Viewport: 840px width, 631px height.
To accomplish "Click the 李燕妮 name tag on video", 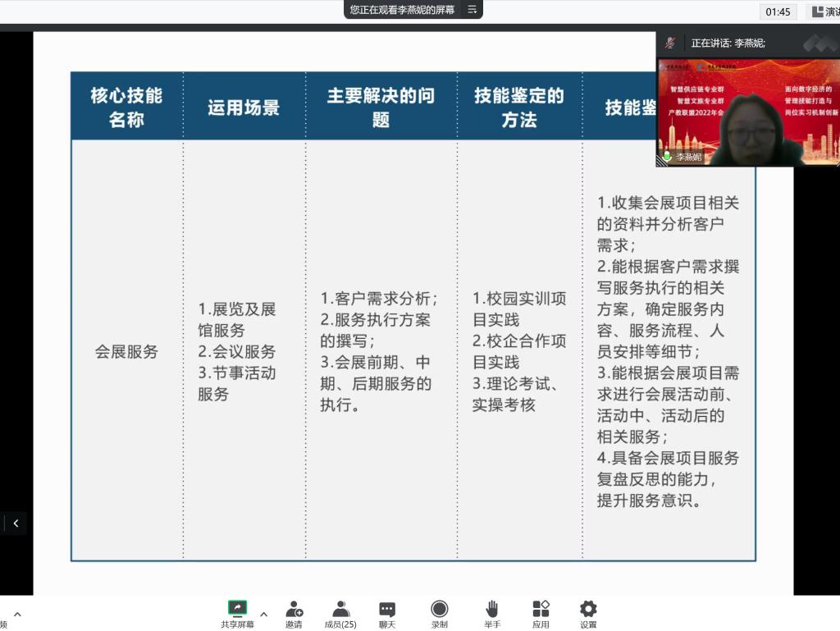I will click(688, 156).
